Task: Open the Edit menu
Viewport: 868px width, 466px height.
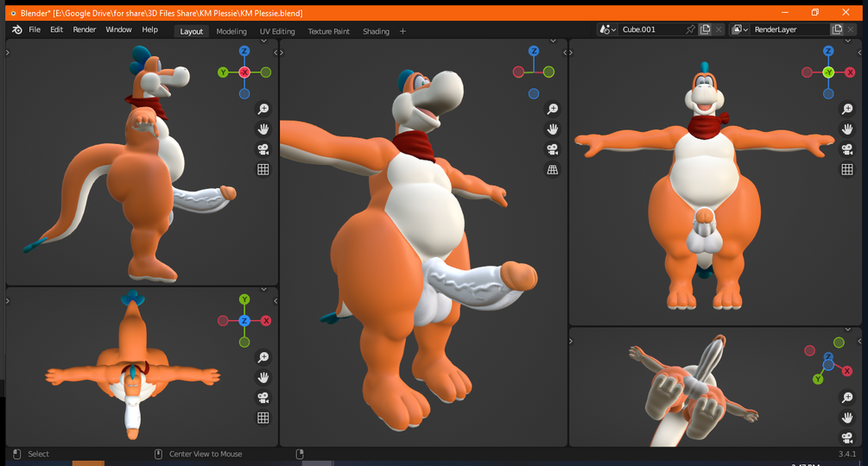Action: pyautogui.click(x=56, y=30)
